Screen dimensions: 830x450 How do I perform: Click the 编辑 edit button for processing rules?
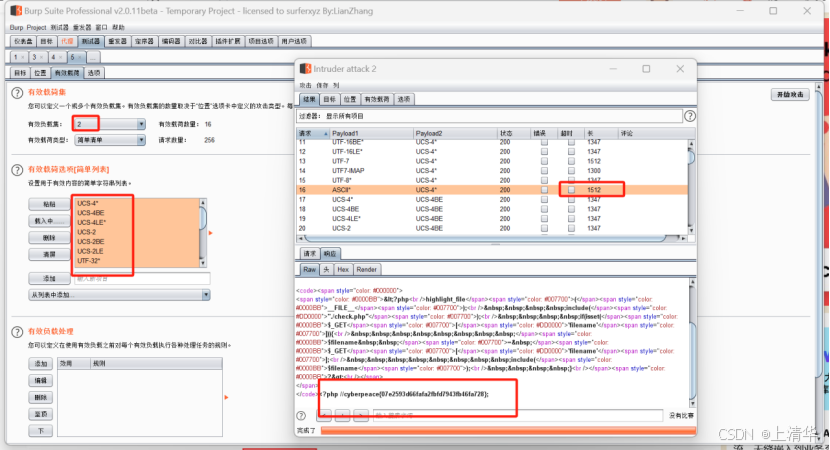41,381
